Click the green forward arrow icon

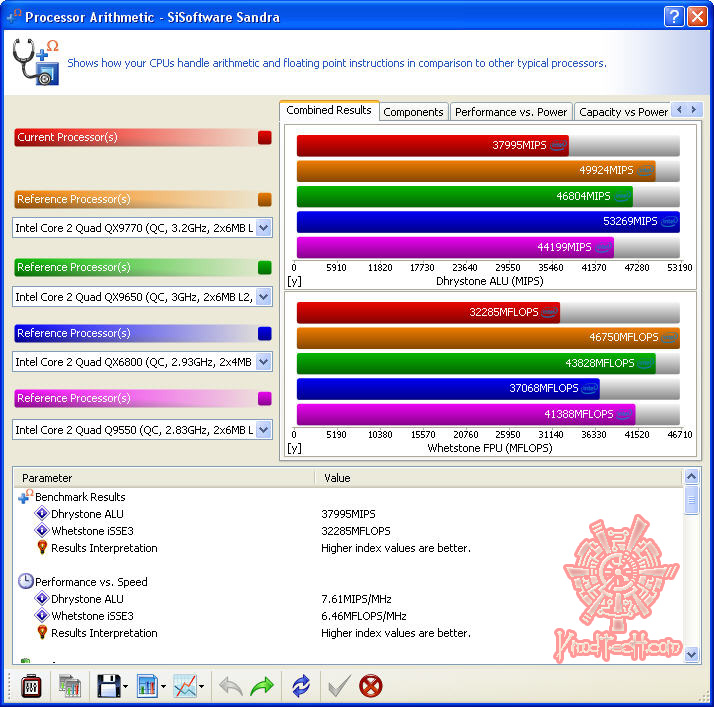coord(262,686)
